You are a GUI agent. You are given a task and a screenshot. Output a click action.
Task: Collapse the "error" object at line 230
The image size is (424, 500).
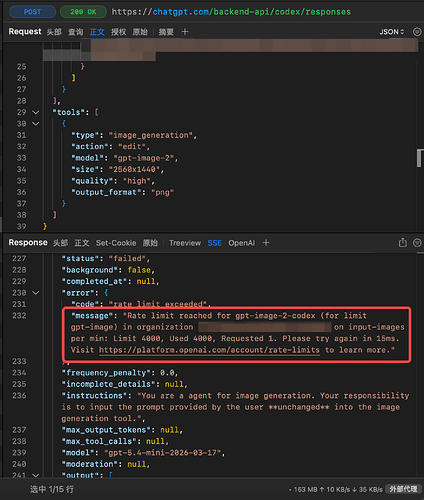pos(36,293)
